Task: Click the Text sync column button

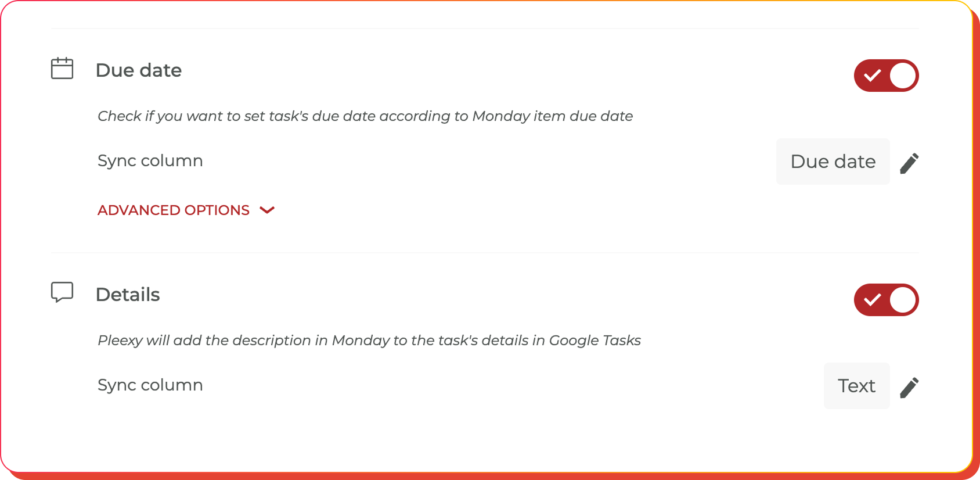Action: [856, 385]
